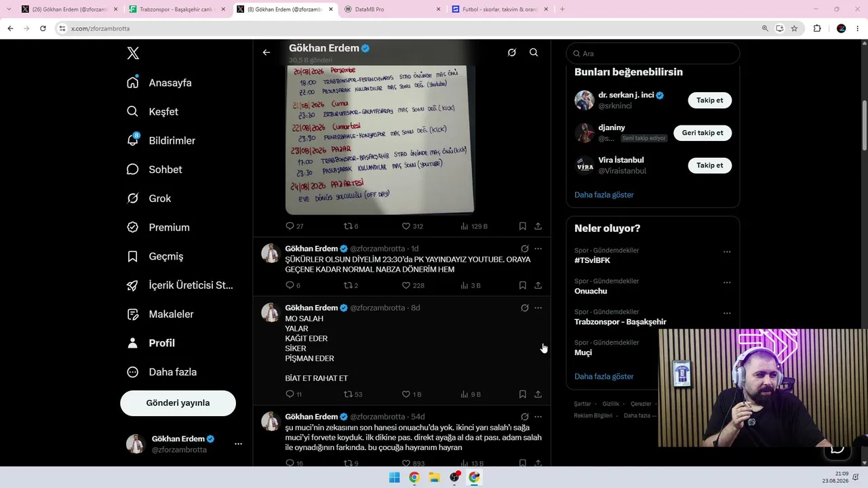Open Keşfet search page
This screenshot has height=488, width=868.
[153, 112]
